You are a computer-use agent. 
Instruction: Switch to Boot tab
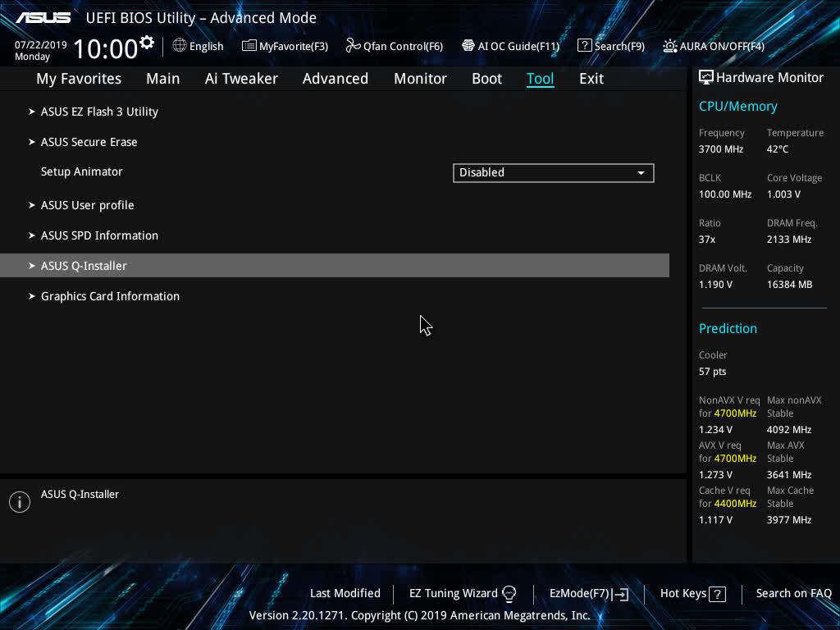click(x=486, y=79)
